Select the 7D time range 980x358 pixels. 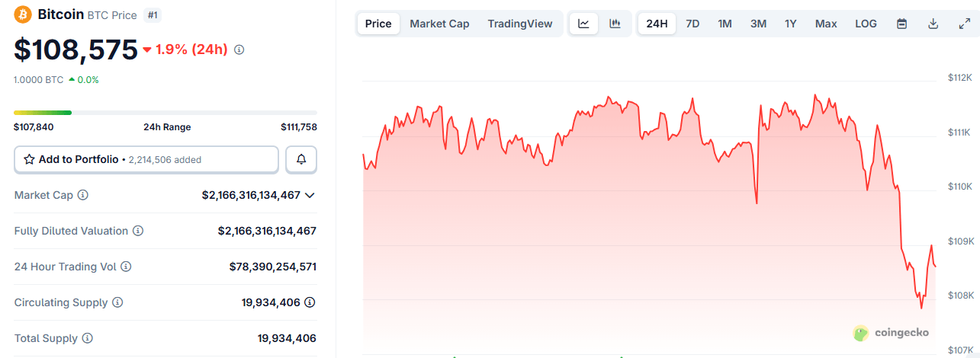692,24
